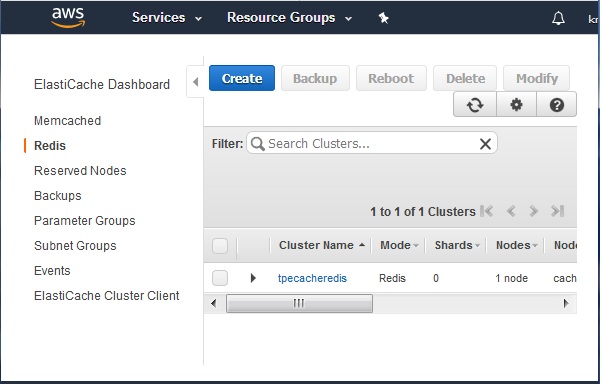This screenshot has height=388, width=602.
Task: Click the shards value '0'
Action: point(436,278)
